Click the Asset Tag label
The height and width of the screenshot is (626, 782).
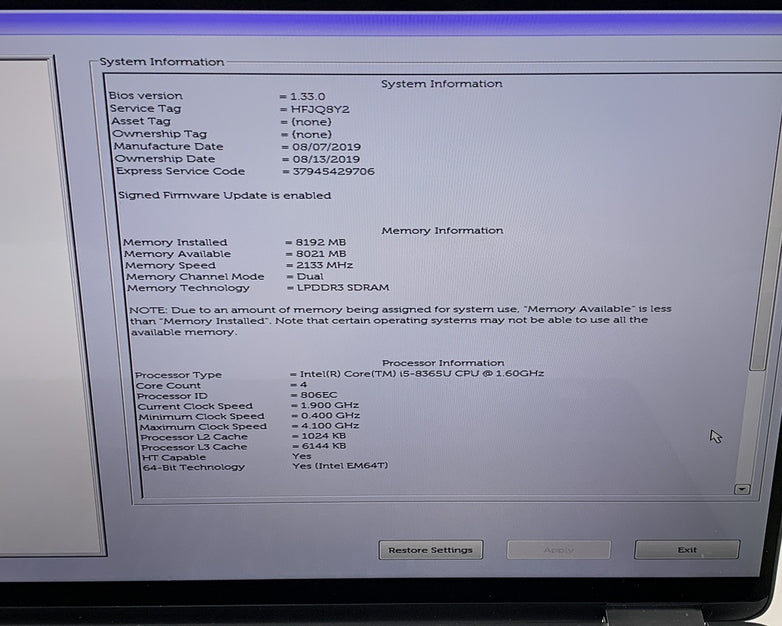point(141,121)
